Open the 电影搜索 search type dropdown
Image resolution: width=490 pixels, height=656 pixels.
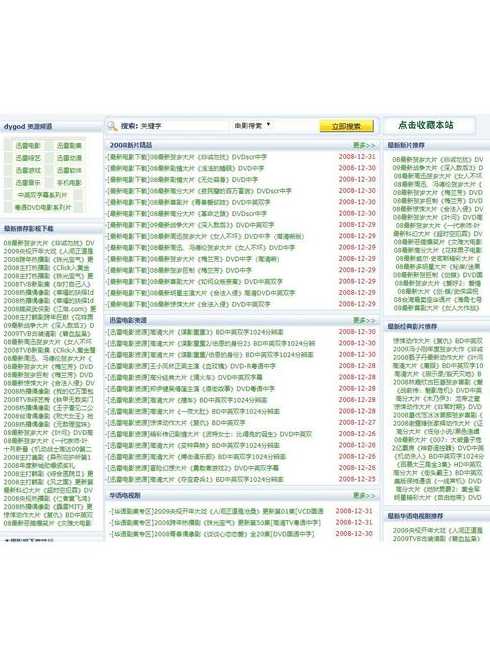coord(252,125)
